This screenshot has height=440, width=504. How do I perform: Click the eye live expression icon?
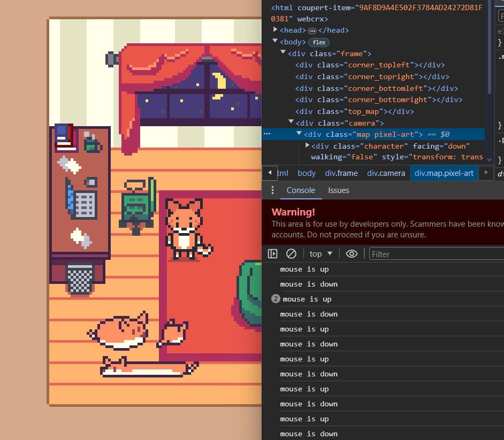pos(352,254)
